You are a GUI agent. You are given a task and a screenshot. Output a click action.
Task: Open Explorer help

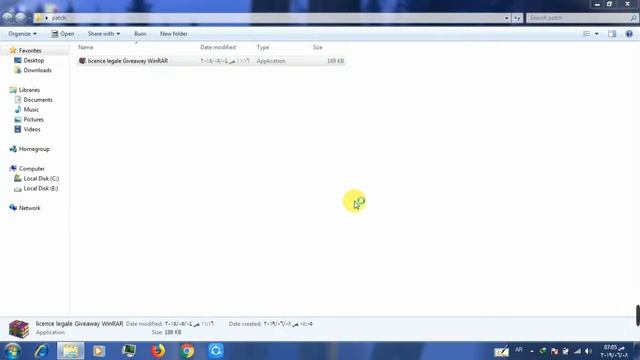(x=629, y=34)
